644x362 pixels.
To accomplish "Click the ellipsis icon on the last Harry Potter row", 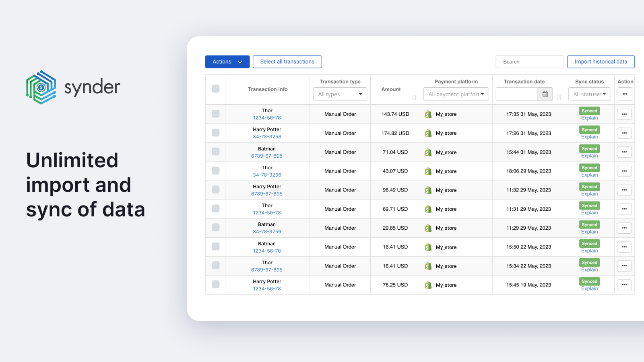I will (624, 284).
